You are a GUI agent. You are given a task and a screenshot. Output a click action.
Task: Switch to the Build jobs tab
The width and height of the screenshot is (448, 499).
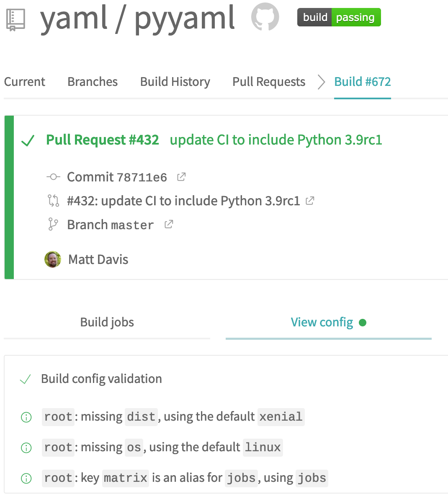(x=107, y=322)
